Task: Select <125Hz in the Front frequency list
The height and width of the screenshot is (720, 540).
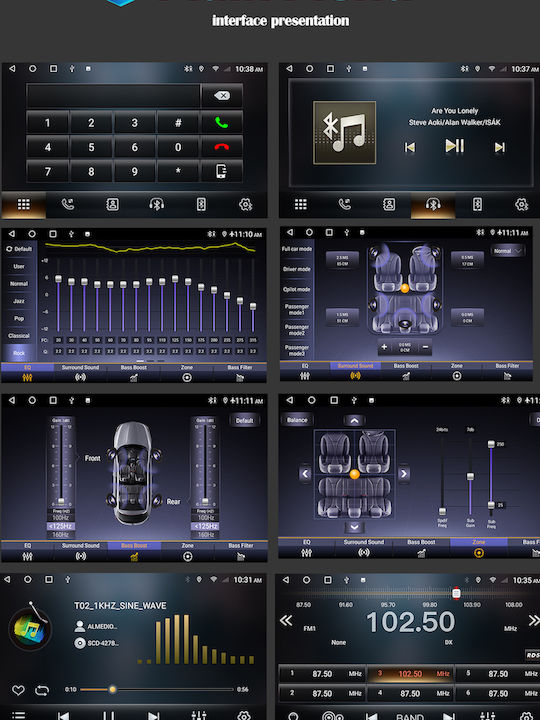Action: coord(61,526)
